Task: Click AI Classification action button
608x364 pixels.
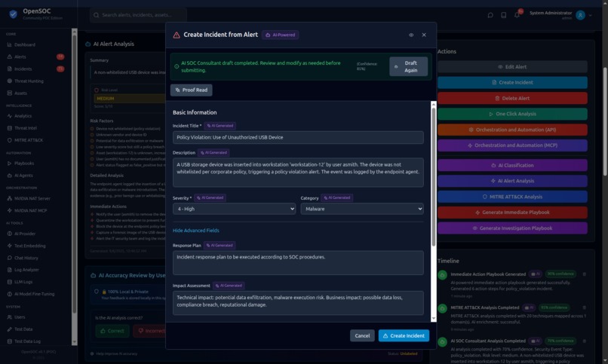Action: (x=512, y=165)
